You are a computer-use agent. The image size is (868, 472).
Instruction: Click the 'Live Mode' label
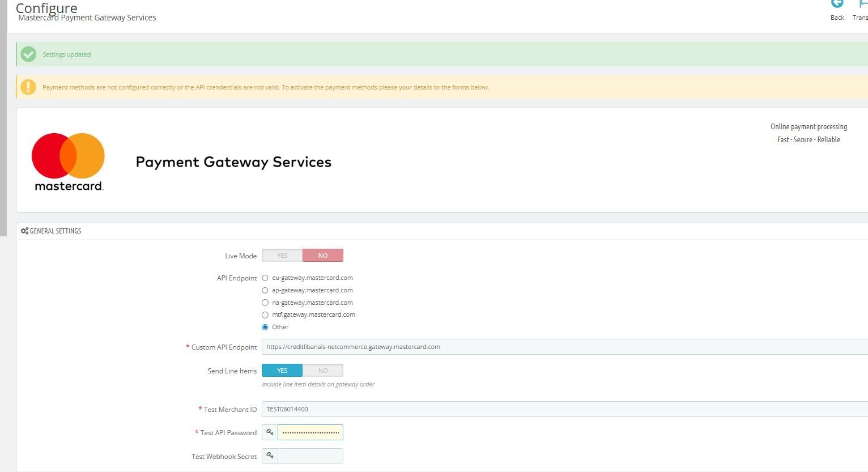tap(241, 256)
